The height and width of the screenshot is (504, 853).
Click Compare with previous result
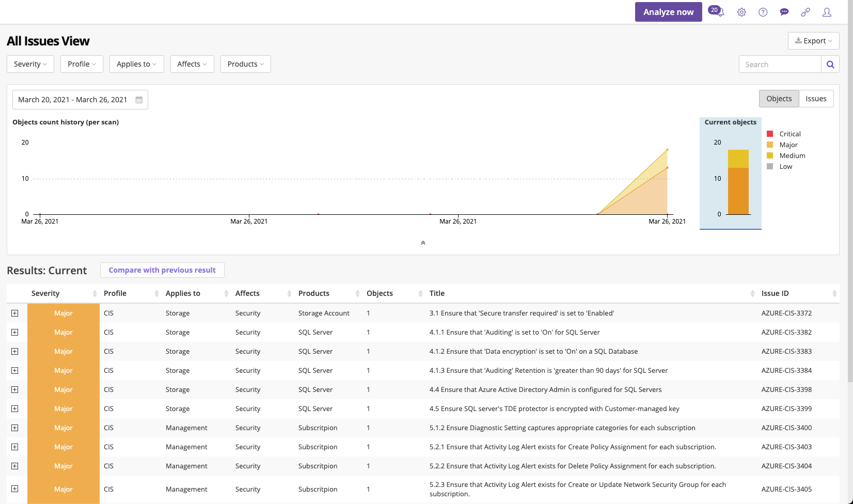tap(162, 270)
